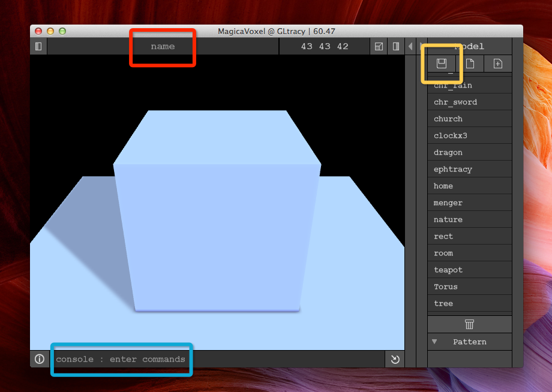The height and width of the screenshot is (392, 552).
Task: Delete the model using the trash icon
Action: point(470,324)
